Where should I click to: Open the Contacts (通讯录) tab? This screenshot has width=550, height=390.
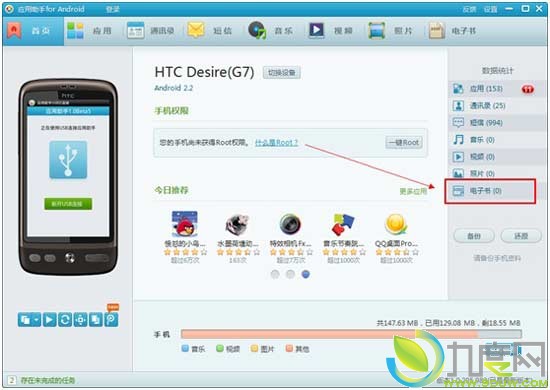(x=150, y=31)
